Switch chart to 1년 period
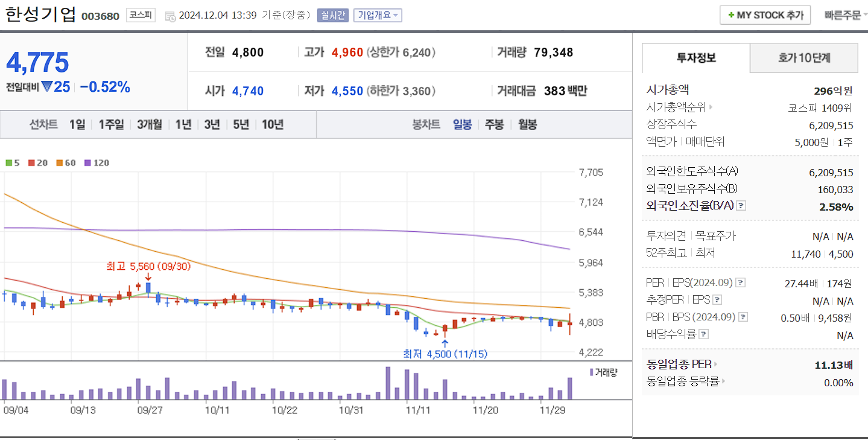Viewport: 868px width, 440px height. tap(183, 125)
